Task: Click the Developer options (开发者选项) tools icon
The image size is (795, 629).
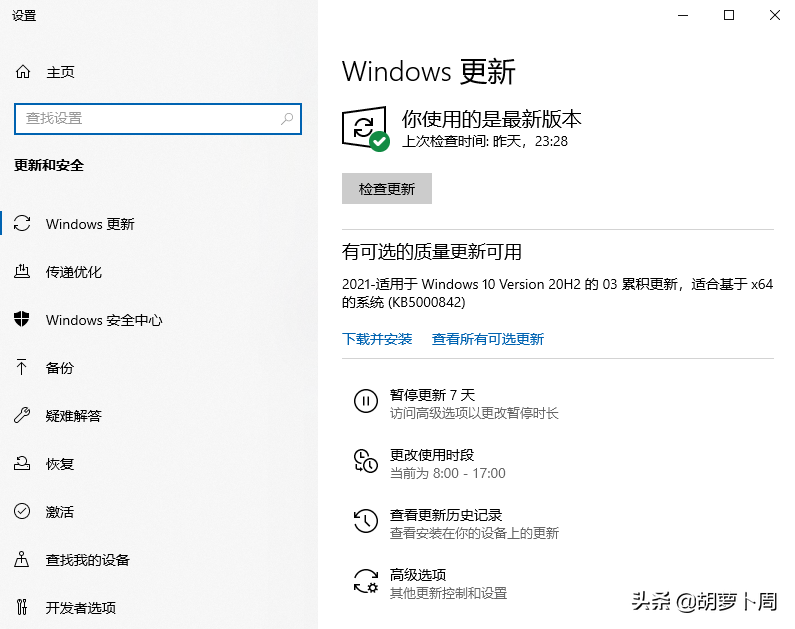Action: 22,607
